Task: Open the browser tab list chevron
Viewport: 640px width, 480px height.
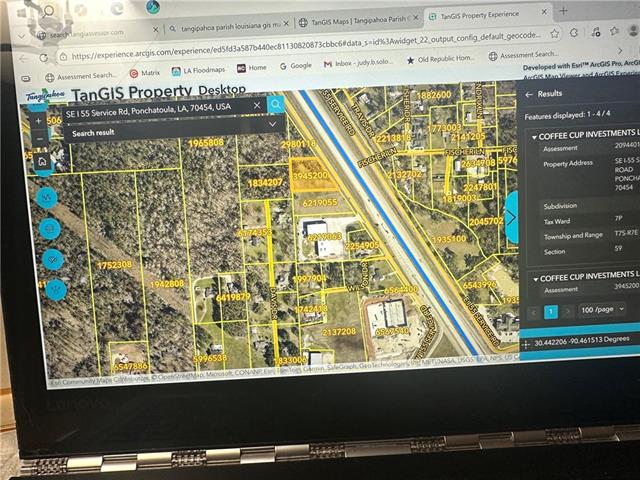Action: [x=21, y=36]
